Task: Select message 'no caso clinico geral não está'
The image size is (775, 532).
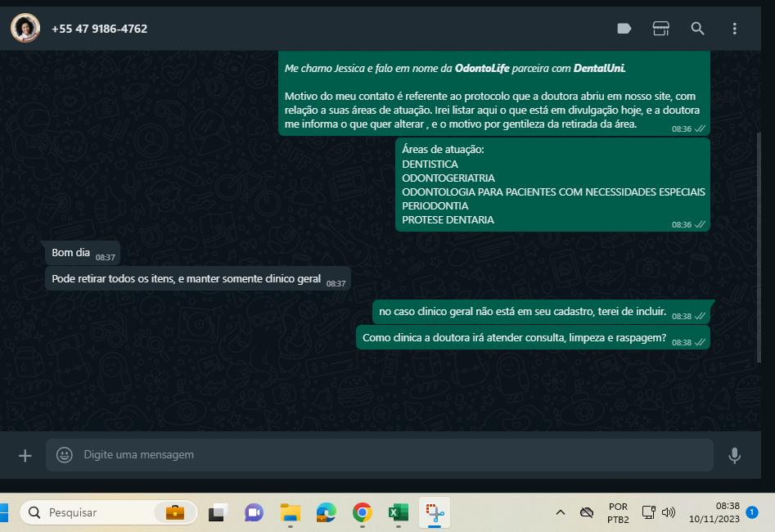Action: point(542,312)
